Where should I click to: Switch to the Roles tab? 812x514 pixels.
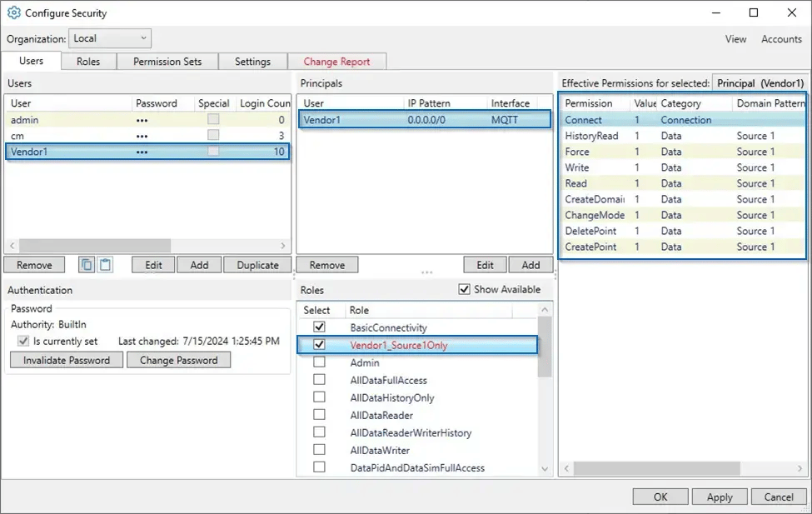[x=87, y=61]
